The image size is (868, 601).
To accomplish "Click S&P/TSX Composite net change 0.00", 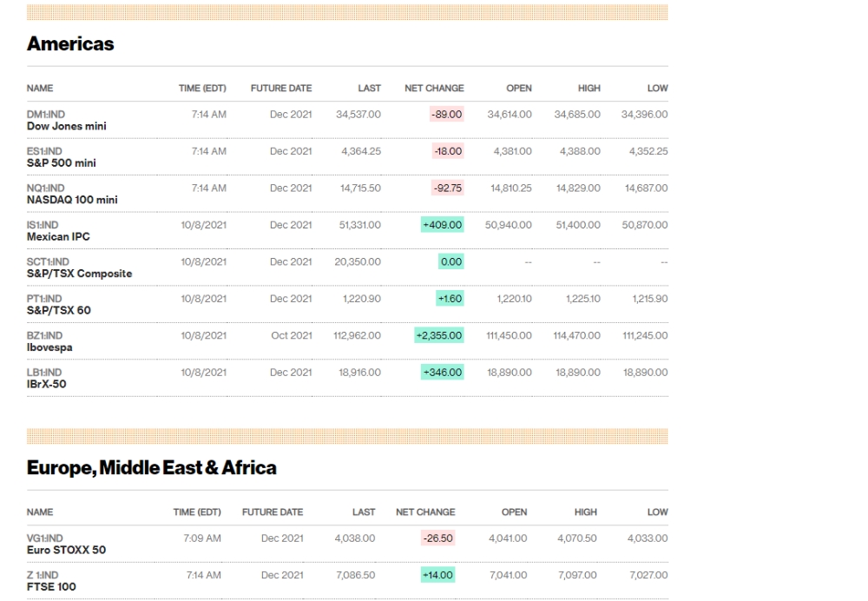I will point(451,262).
